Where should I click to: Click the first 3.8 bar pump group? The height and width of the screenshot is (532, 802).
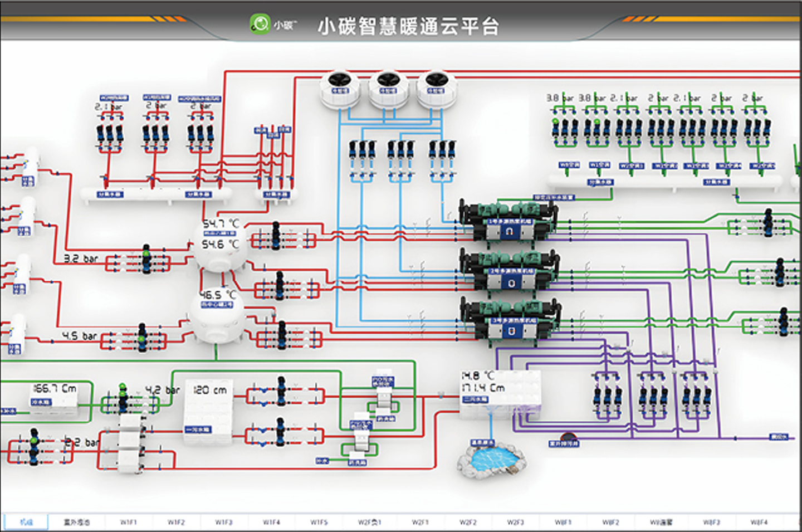[x=564, y=130]
